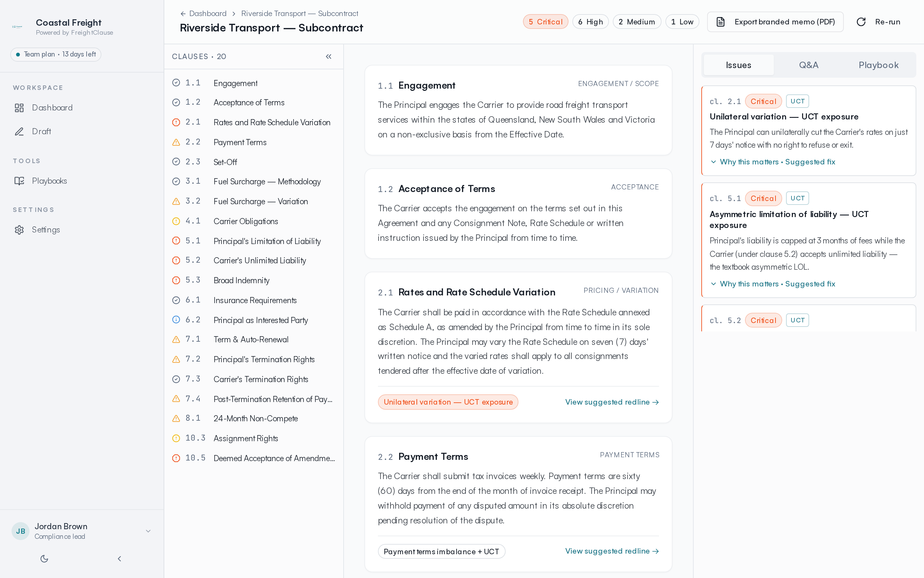Filter by 6 High issues
This screenshot has width=924, height=578.
point(590,22)
